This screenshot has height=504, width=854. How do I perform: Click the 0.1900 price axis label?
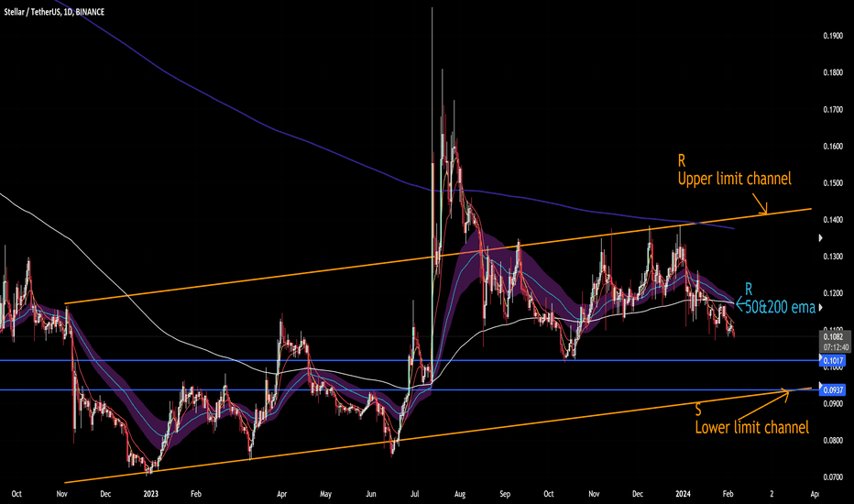click(x=833, y=36)
